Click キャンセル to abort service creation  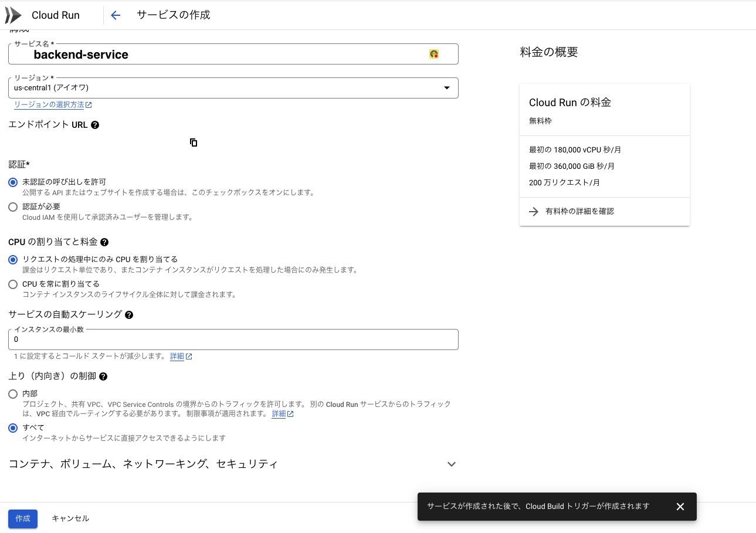70,518
